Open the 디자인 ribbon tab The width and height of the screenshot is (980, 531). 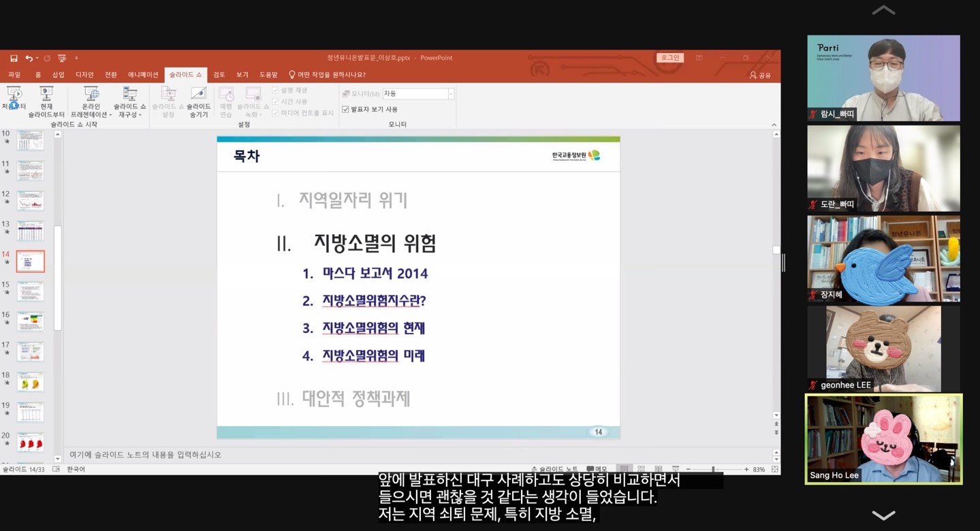84,75
